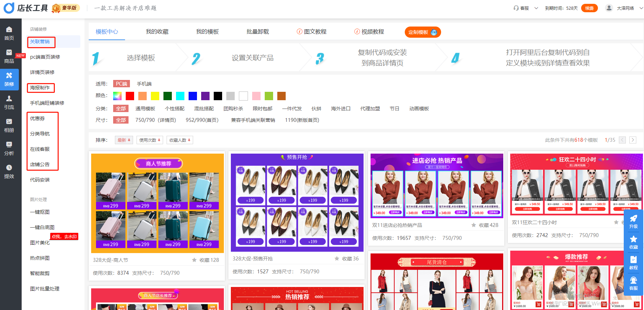Open pc端首页装修 in the side menu
This screenshot has width=644, height=310.
[x=45, y=57]
